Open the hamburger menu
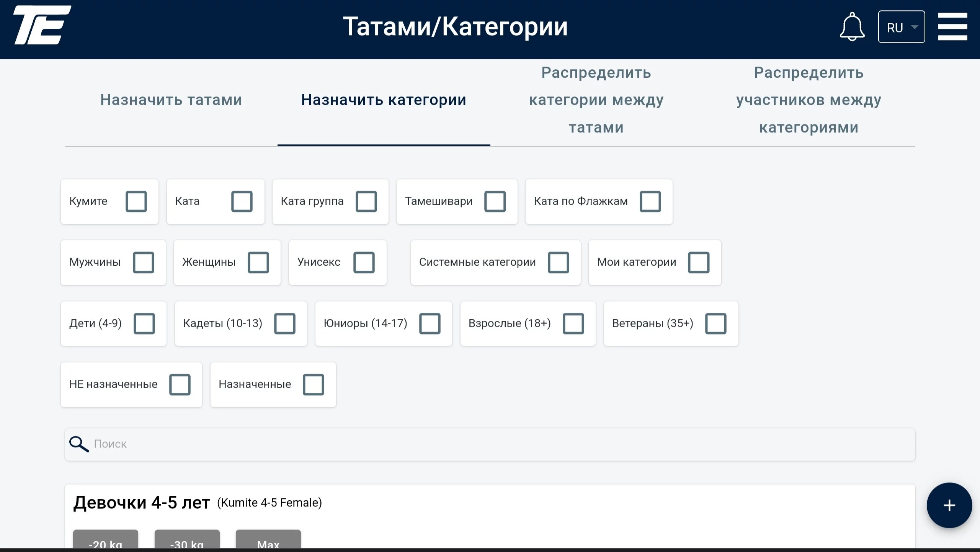 (x=952, y=27)
